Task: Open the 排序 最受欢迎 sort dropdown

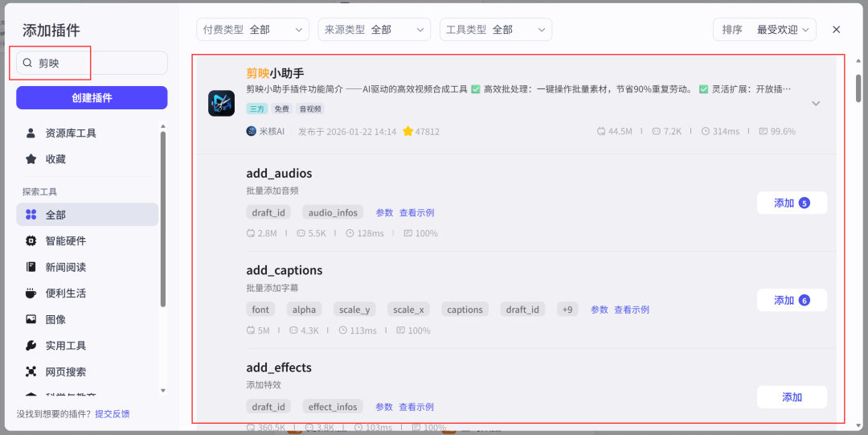Action: [x=764, y=30]
